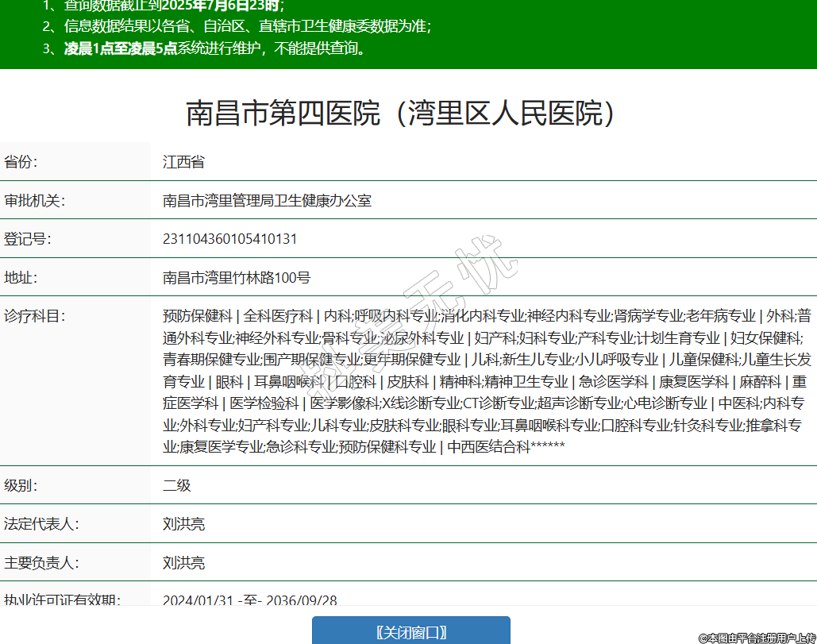
Task: Select the 诊疗科目 field label
Action: [x=34, y=316]
